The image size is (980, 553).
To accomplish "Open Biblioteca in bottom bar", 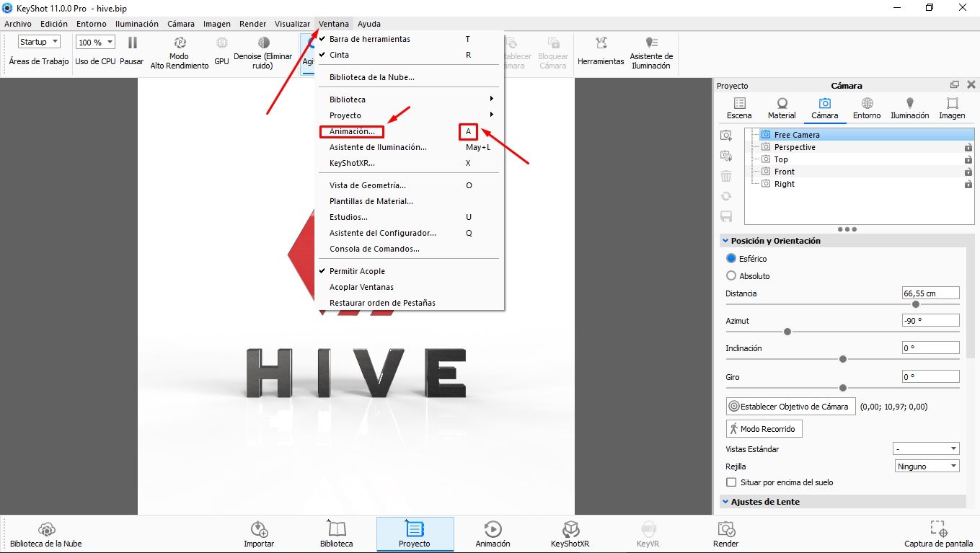I will pyautogui.click(x=337, y=534).
